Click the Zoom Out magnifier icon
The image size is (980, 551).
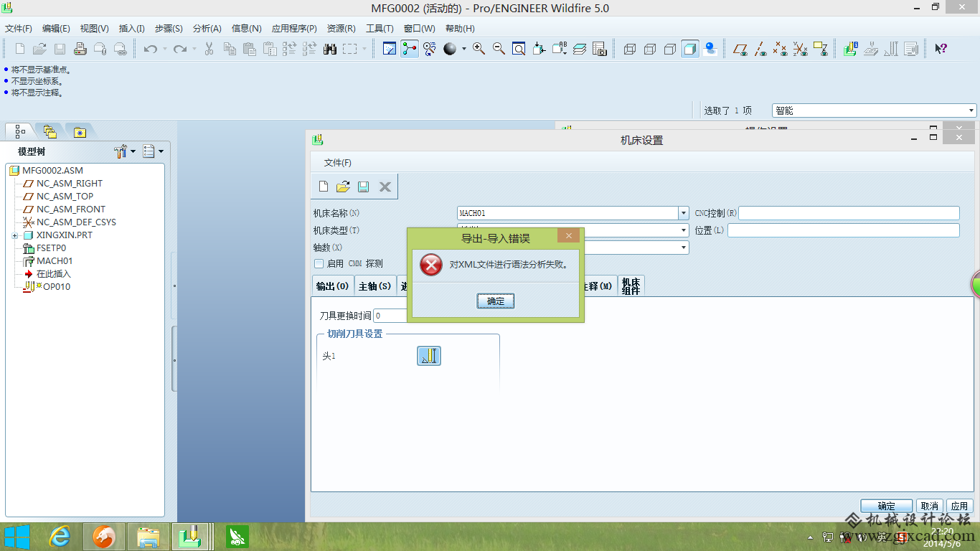pyautogui.click(x=499, y=49)
